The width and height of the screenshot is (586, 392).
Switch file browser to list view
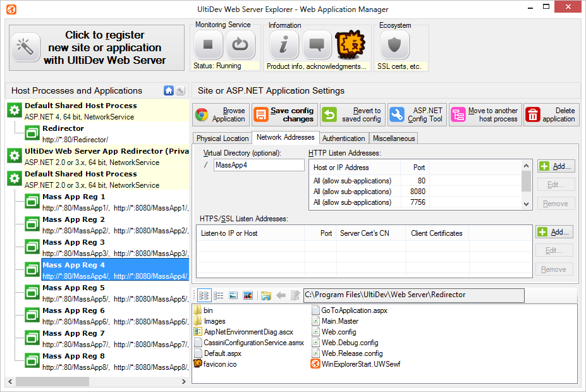[x=218, y=296]
